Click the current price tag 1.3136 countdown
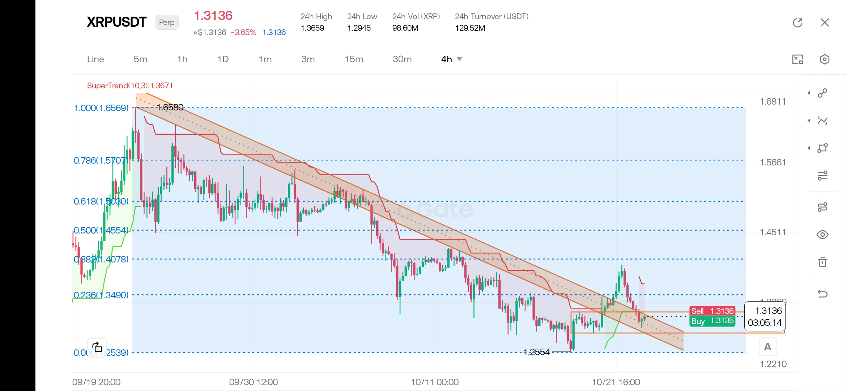868x391 pixels. point(765,317)
